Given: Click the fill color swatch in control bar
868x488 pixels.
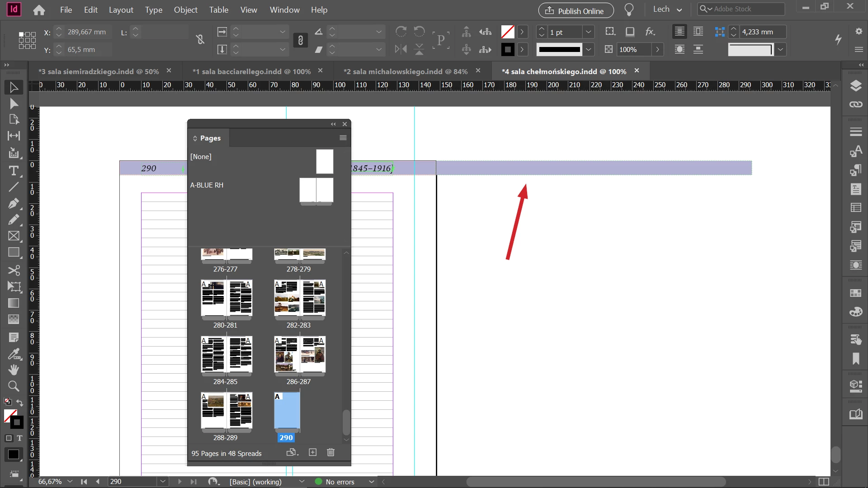Looking at the screenshot, I should pyautogui.click(x=507, y=32).
